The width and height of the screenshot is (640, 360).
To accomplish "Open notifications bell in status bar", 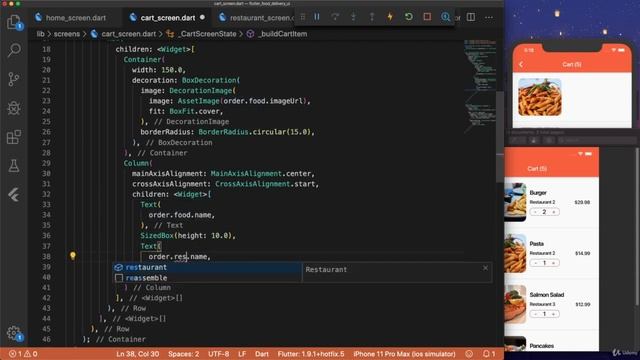I will click(488, 354).
